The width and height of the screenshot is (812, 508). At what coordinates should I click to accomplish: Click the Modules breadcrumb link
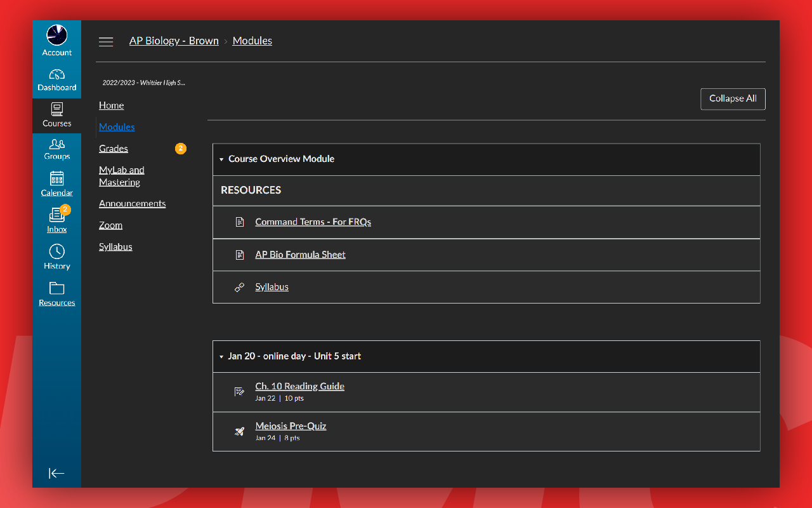pos(252,41)
